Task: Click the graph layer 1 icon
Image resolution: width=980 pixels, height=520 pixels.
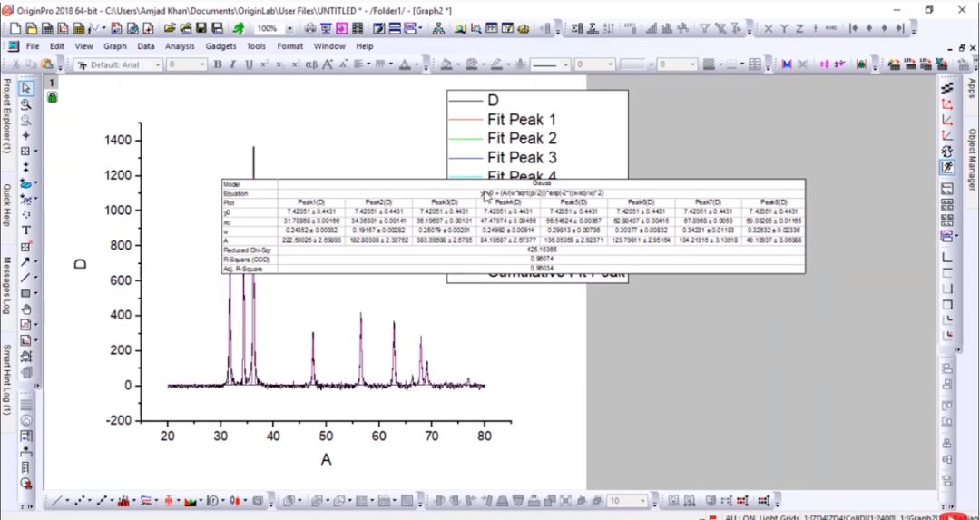Action: [x=53, y=83]
